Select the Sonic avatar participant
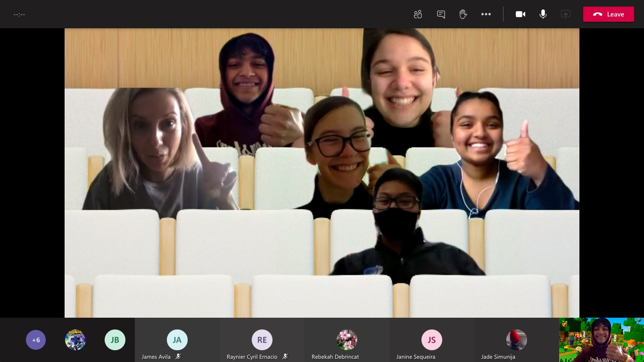Screen dimensions: 644x362 75,339
